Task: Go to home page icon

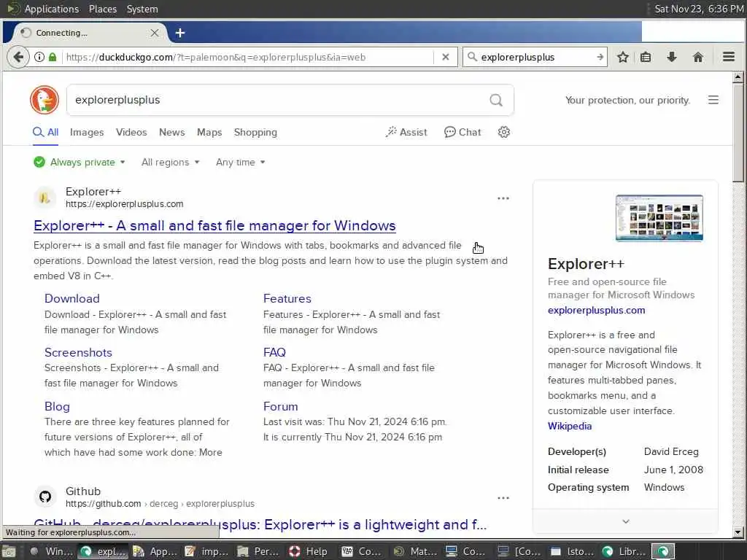Action: (x=698, y=57)
